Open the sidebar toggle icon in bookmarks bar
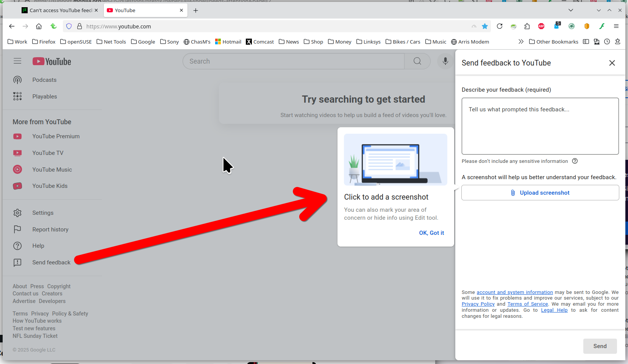Viewport: 628px width, 364px height. coord(586,42)
